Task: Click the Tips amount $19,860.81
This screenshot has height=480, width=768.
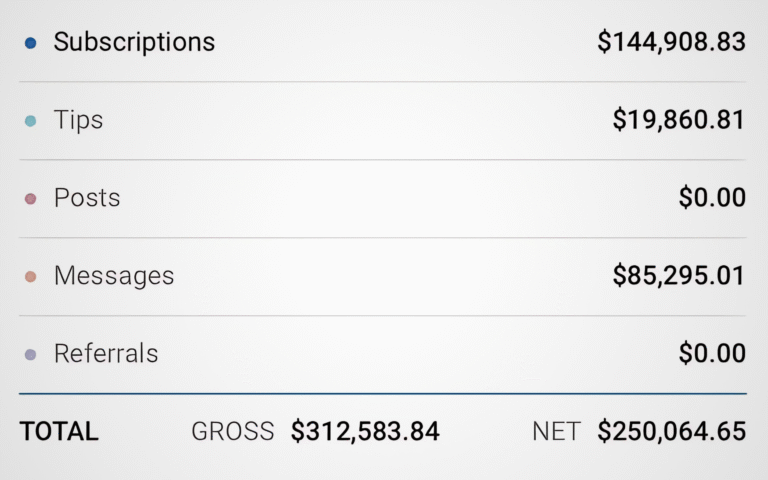Action: 679,120
